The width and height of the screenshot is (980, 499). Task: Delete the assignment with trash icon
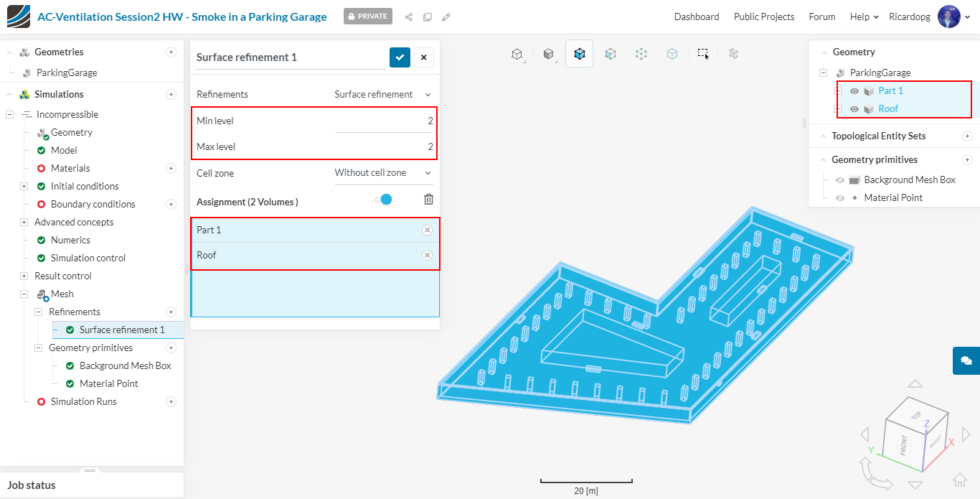pyautogui.click(x=428, y=200)
